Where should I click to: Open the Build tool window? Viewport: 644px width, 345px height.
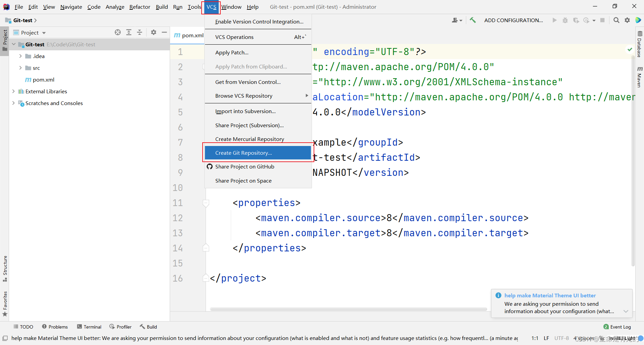pyautogui.click(x=148, y=327)
